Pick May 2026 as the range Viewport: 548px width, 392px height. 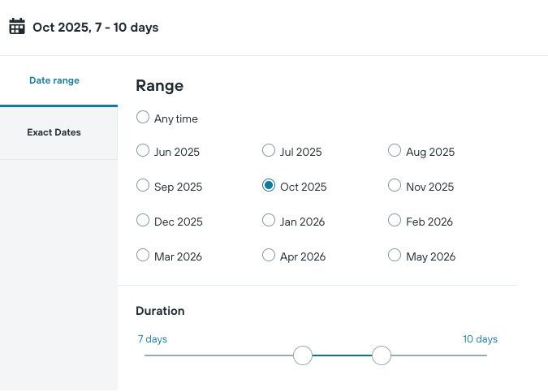point(395,256)
